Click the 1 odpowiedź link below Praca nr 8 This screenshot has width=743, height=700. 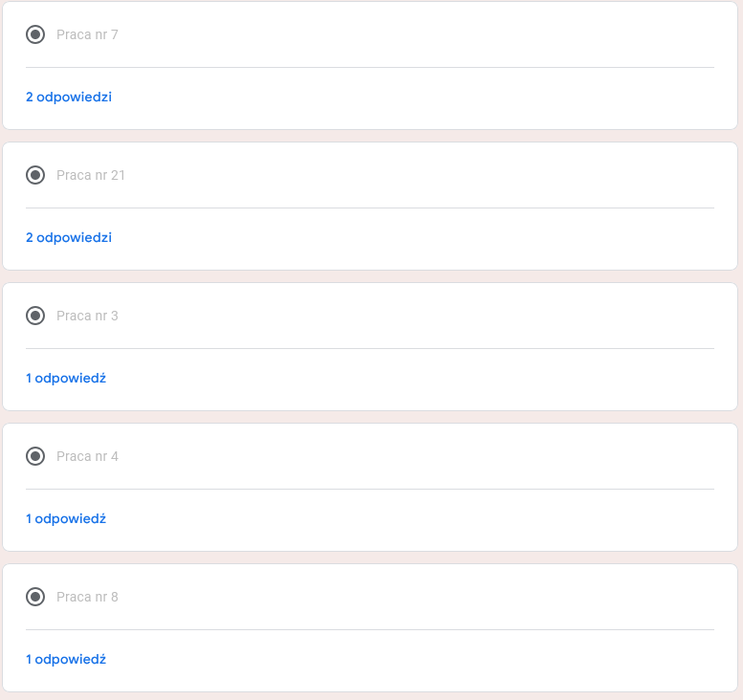point(66,659)
